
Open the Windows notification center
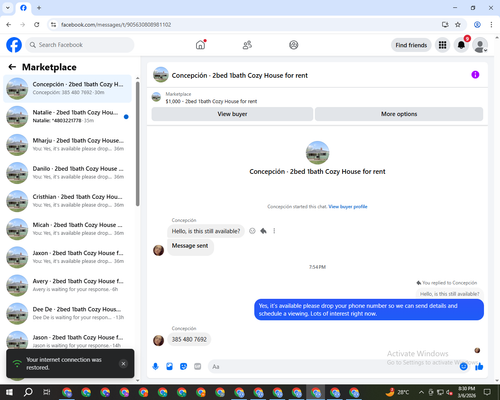pos(487,392)
